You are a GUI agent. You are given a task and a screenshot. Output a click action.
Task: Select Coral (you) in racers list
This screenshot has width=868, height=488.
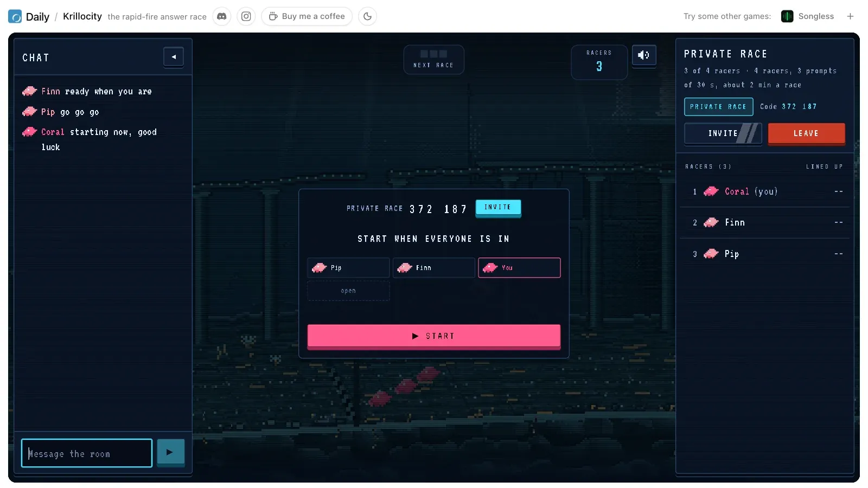[x=765, y=191]
